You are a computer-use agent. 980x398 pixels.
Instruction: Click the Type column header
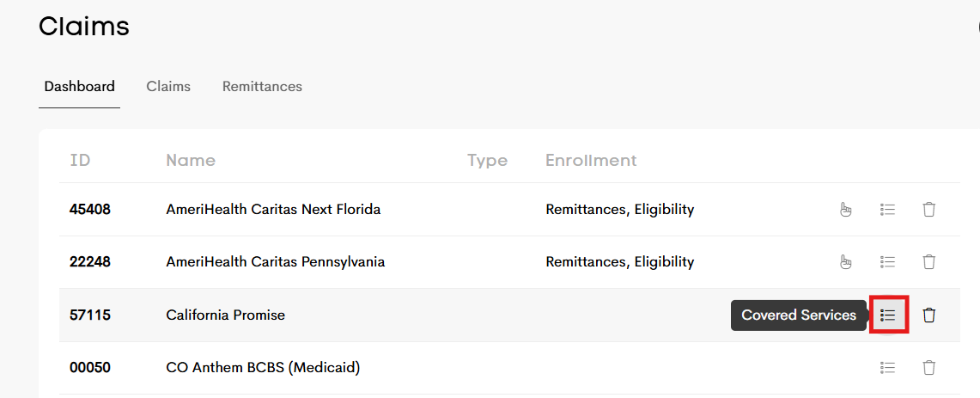click(487, 160)
